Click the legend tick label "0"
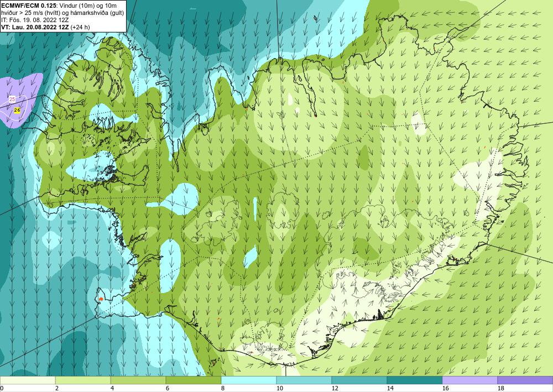Viewport: 553px width, 392px height. coord(2,388)
